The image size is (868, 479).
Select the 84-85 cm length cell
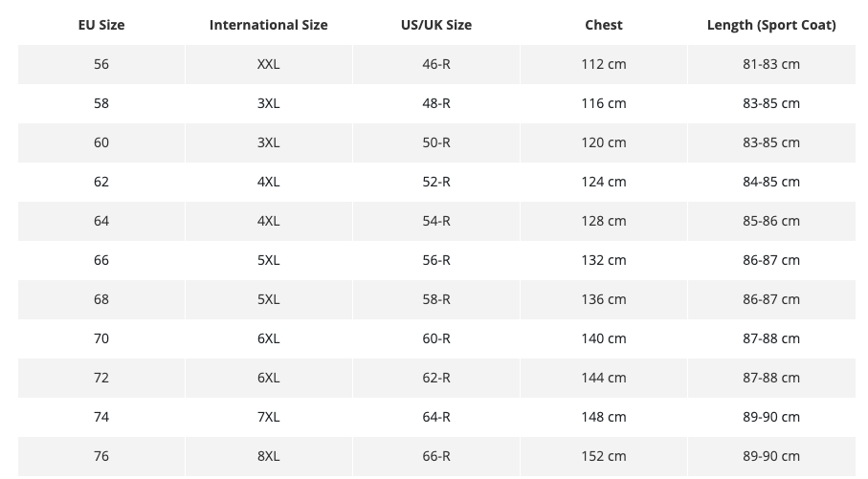770,182
